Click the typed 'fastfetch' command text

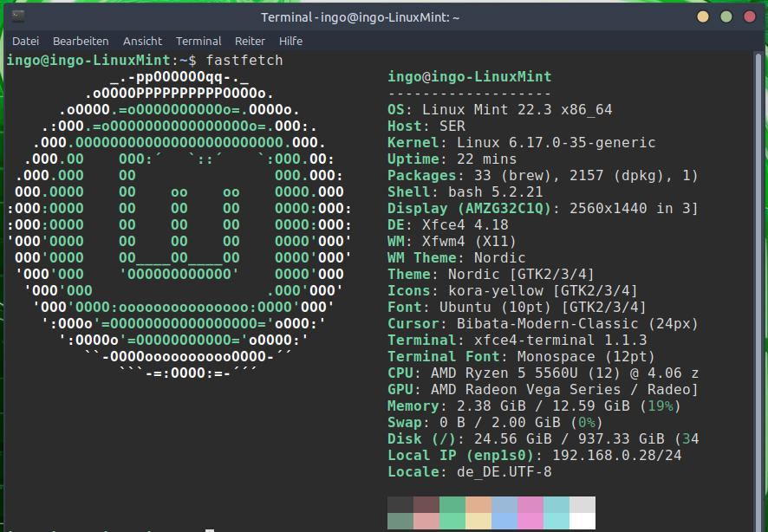[244, 60]
